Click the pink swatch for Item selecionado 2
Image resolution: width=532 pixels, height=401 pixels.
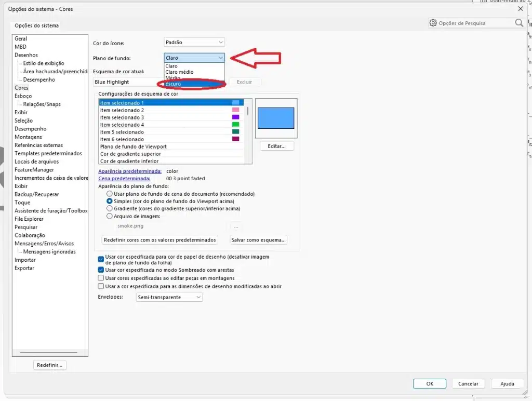(x=235, y=110)
